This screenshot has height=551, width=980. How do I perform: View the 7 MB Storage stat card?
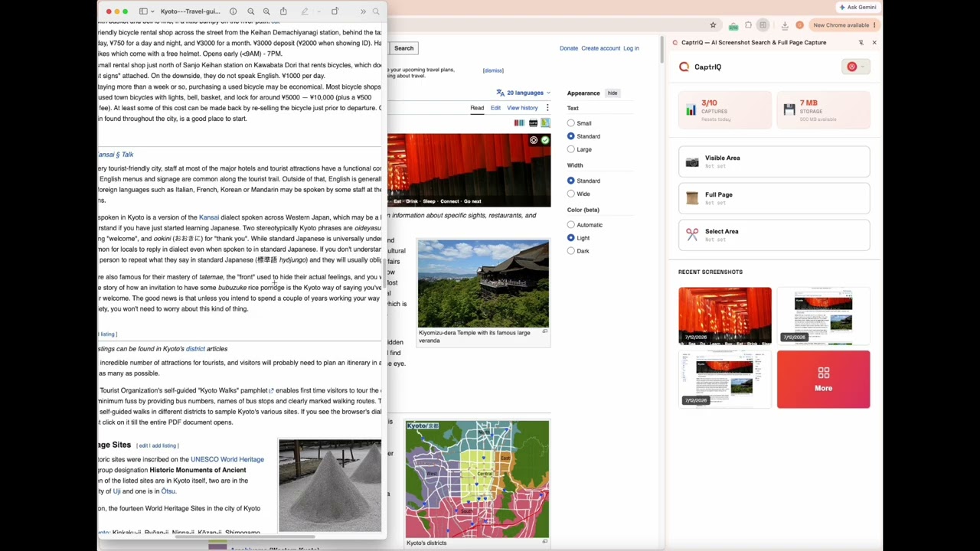pyautogui.click(x=824, y=110)
